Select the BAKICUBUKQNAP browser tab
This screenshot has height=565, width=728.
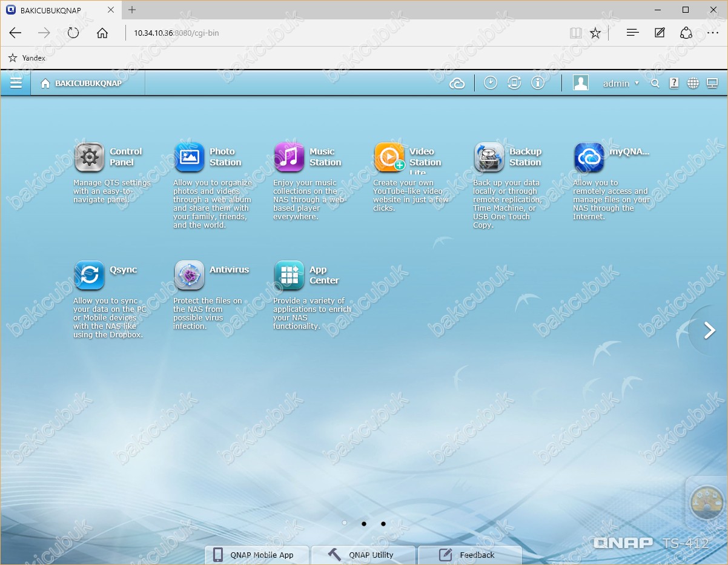click(61, 10)
